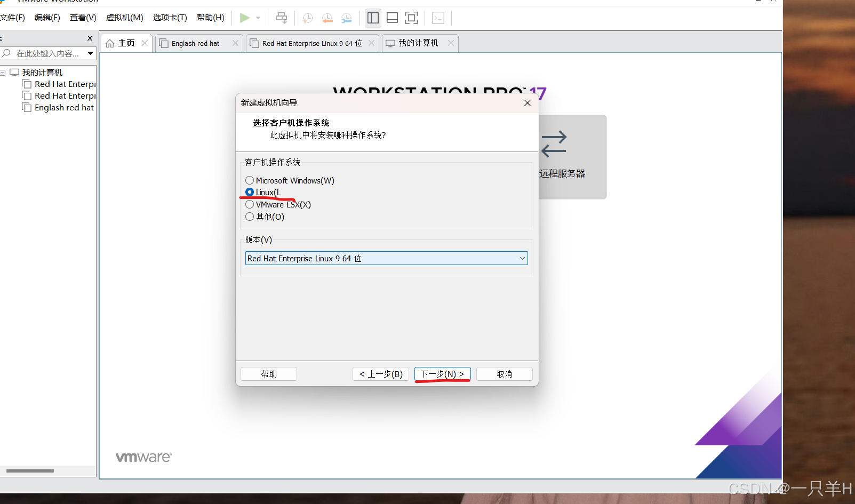Screen dimensions: 855x504
Task: Select 我的计算机 in the library tree
Action: tap(42, 73)
